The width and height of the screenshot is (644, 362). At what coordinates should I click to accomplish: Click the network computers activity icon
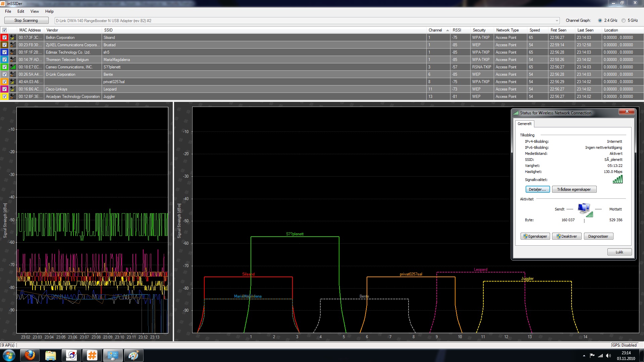(585, 210)
